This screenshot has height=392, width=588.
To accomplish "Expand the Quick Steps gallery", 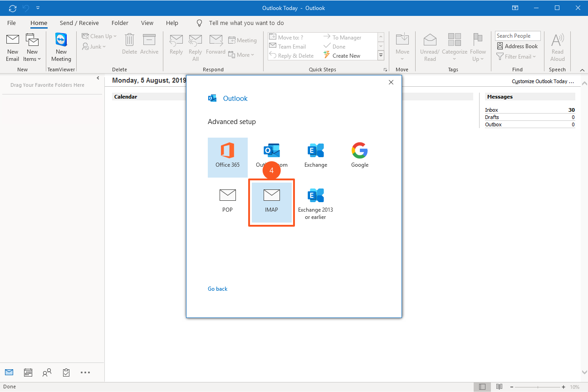I will (381, 55).
